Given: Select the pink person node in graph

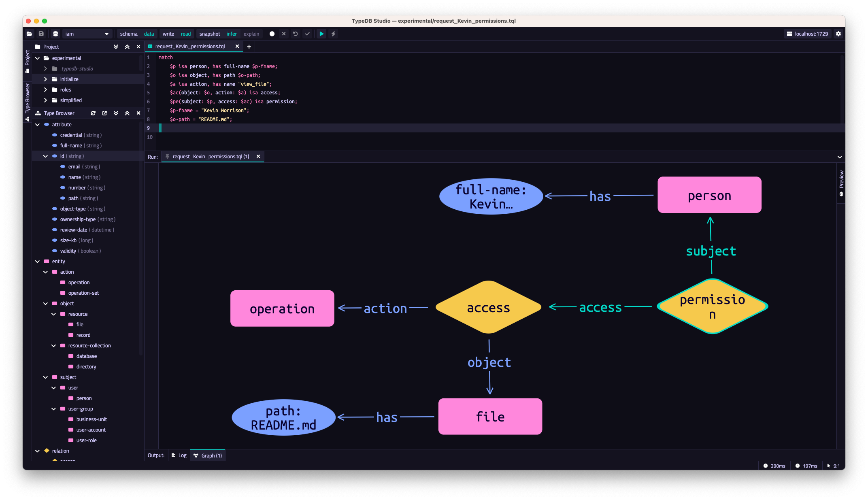Looking at the screenshot, I should click(709, 195).
